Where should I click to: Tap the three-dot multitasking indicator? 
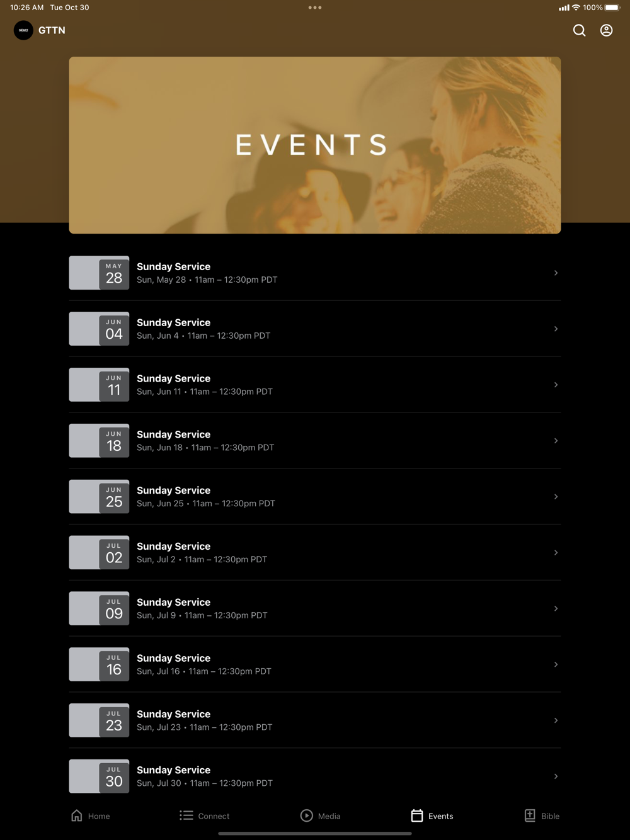315,8
